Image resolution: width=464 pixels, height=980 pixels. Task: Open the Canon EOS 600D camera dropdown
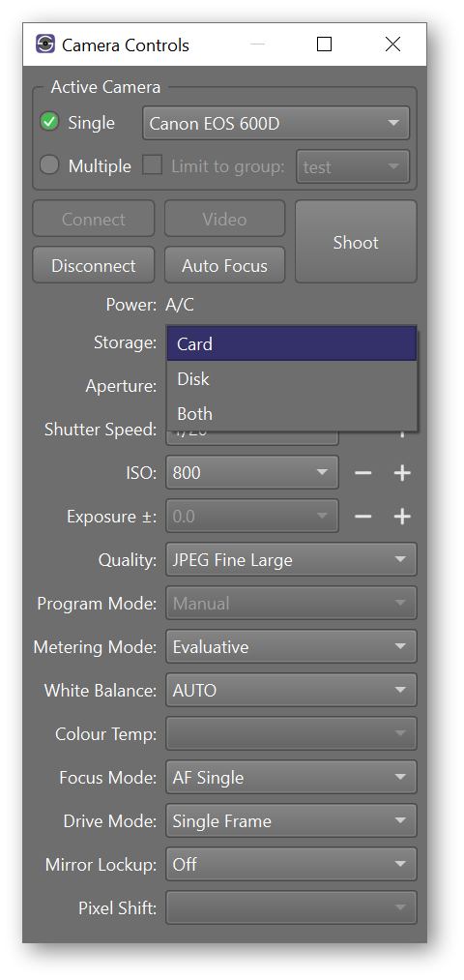coord(276,123)
